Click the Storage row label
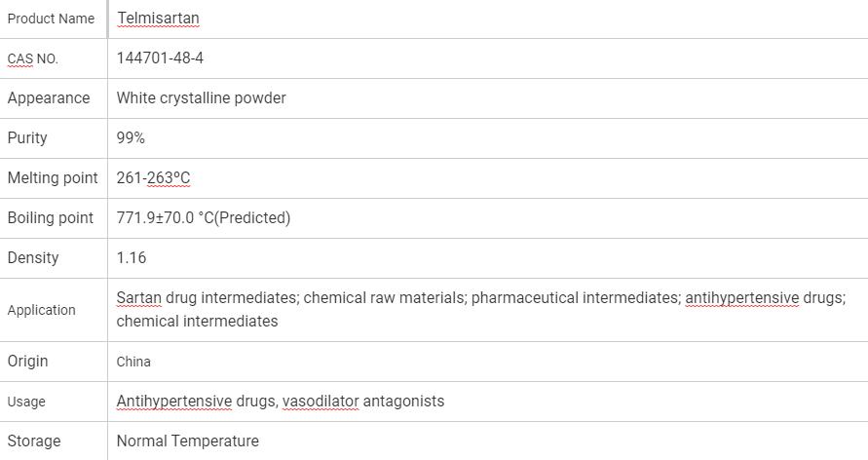868x460 pixels. pos(34,441)
